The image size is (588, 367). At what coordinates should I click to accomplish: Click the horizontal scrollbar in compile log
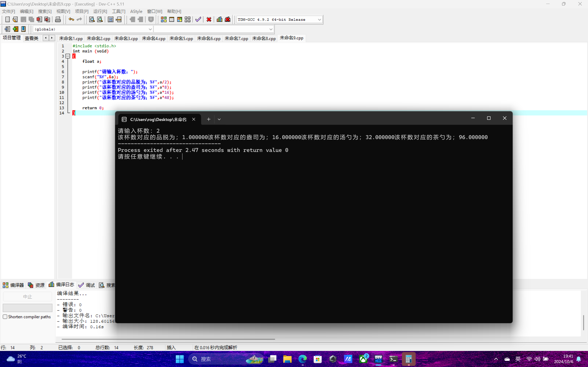click(168, 339)
